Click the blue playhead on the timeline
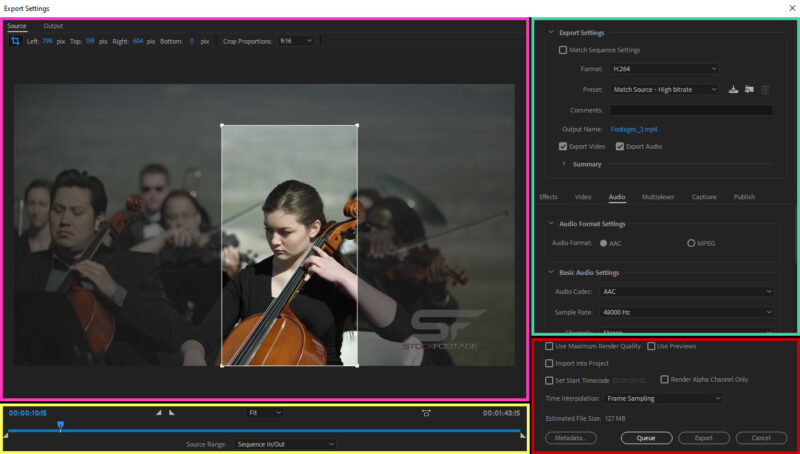 click(x=60, y=425)
